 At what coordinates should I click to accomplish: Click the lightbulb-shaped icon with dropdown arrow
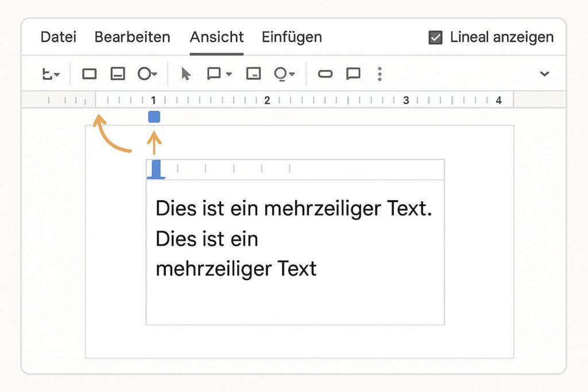(284, 74)
